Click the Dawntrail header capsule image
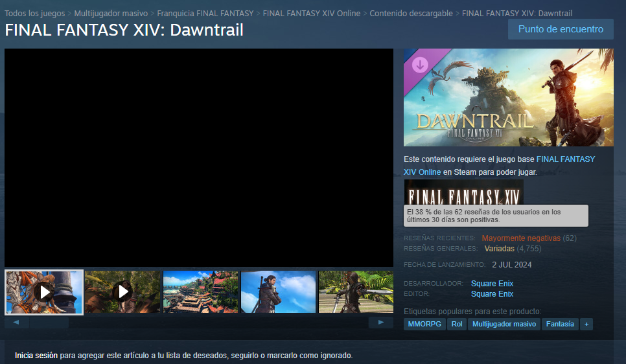The image size is (626, 364). 508,97
